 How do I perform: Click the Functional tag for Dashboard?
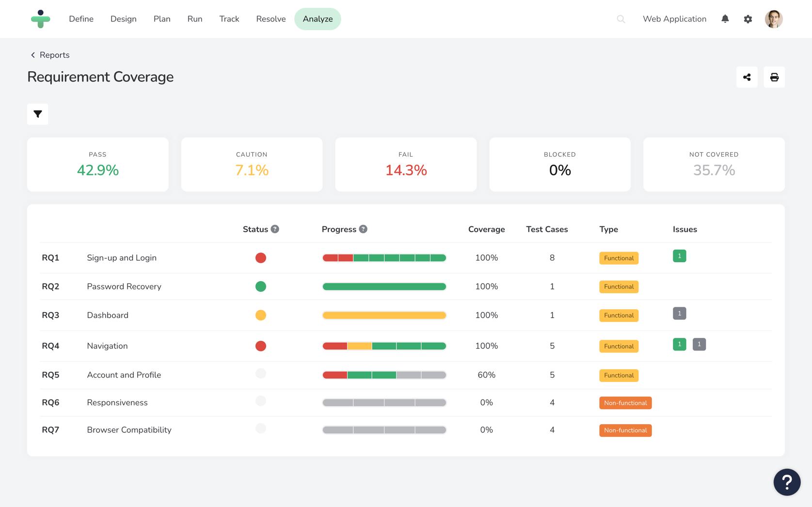click(619, 316)
